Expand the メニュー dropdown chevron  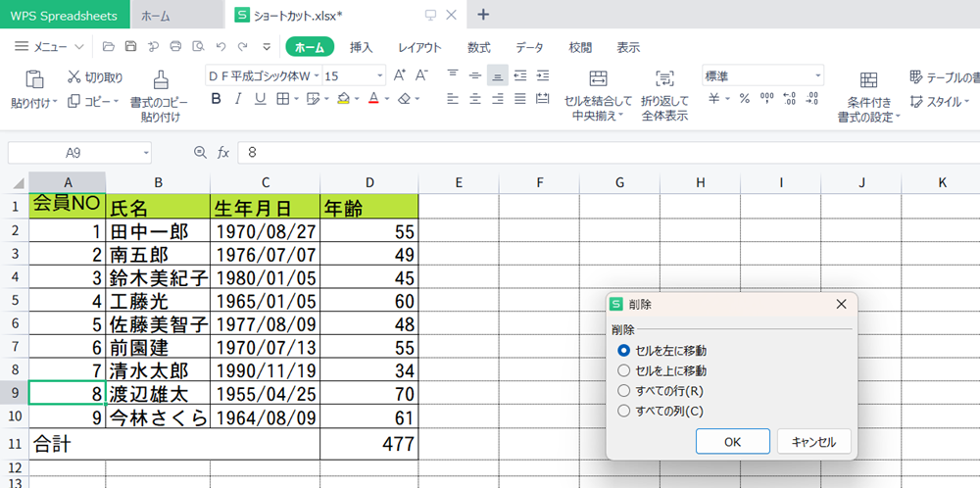[x=78, y=47]
